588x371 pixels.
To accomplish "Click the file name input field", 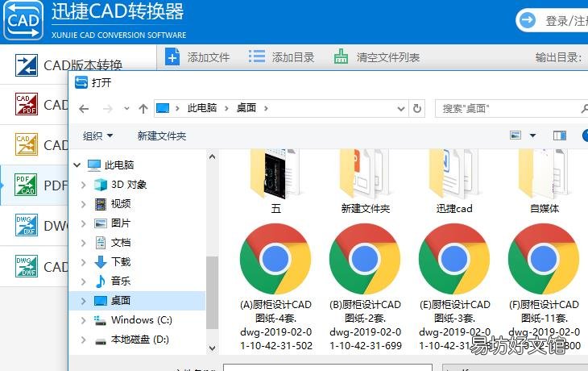I will pos(328,367).
